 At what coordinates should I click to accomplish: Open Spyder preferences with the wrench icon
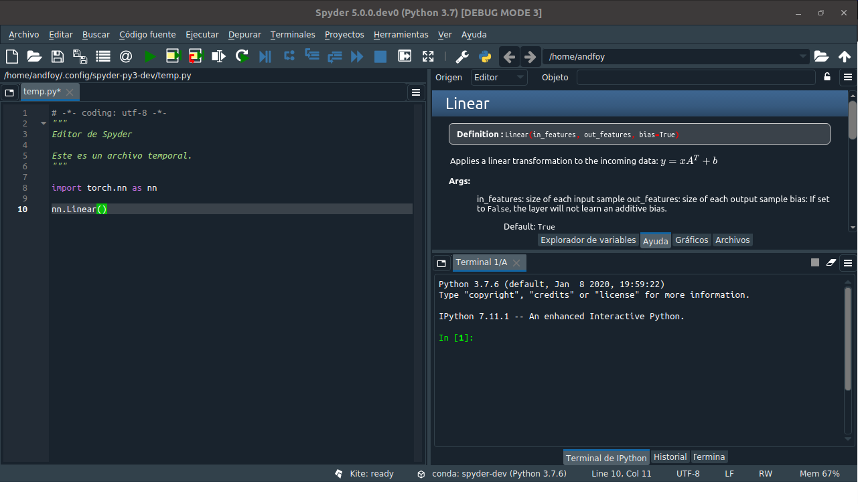pos(461,56)
